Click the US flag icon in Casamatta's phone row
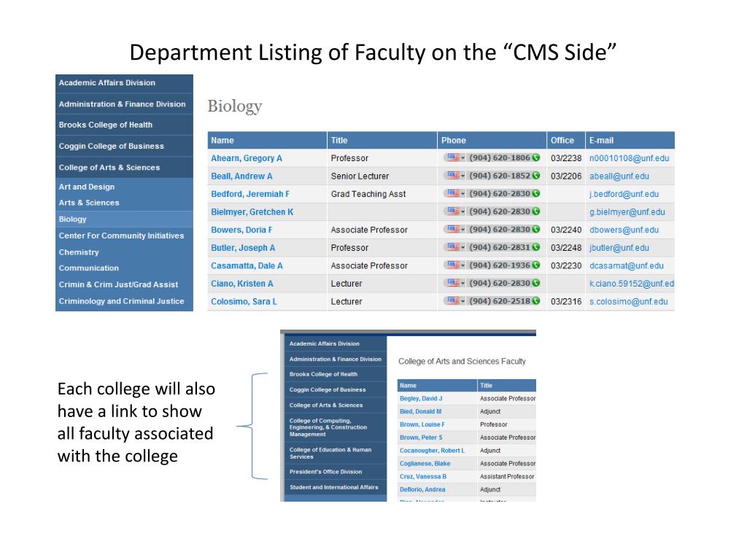The width and height of the screenshot is (747, 560). pyautogui.click(x=454, y=265)
